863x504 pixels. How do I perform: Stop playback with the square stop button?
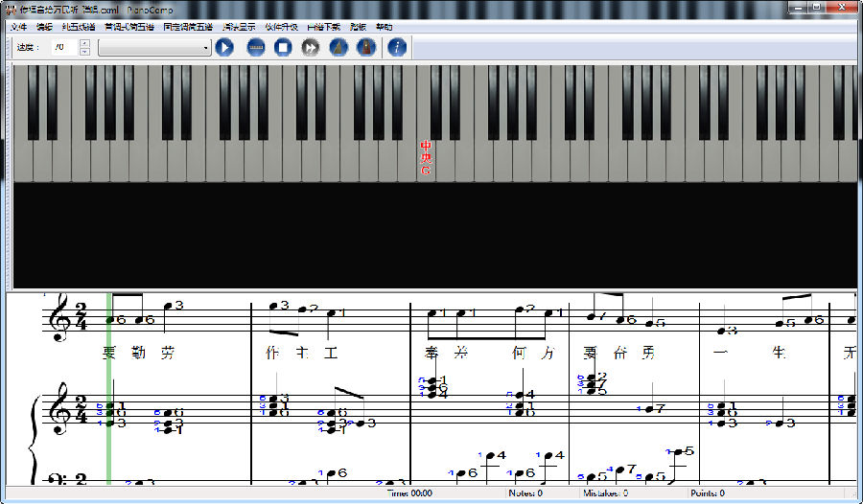[x=283, y=47]
